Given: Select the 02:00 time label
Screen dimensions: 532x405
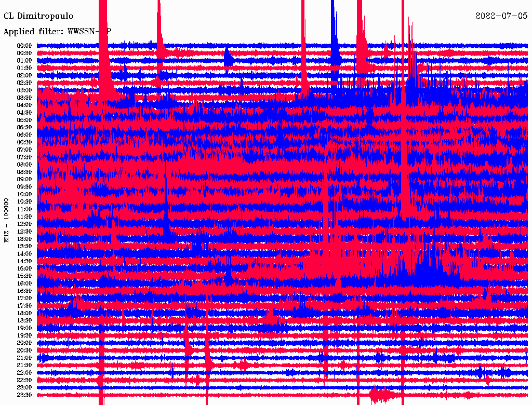Looking at the screenshot, I should (24, 75).
